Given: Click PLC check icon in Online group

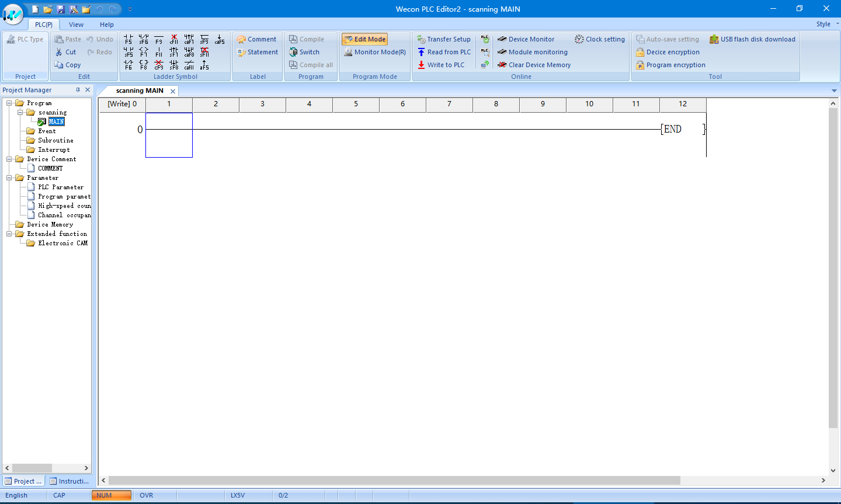Looking at the screenshot, I should click(485, 39).
